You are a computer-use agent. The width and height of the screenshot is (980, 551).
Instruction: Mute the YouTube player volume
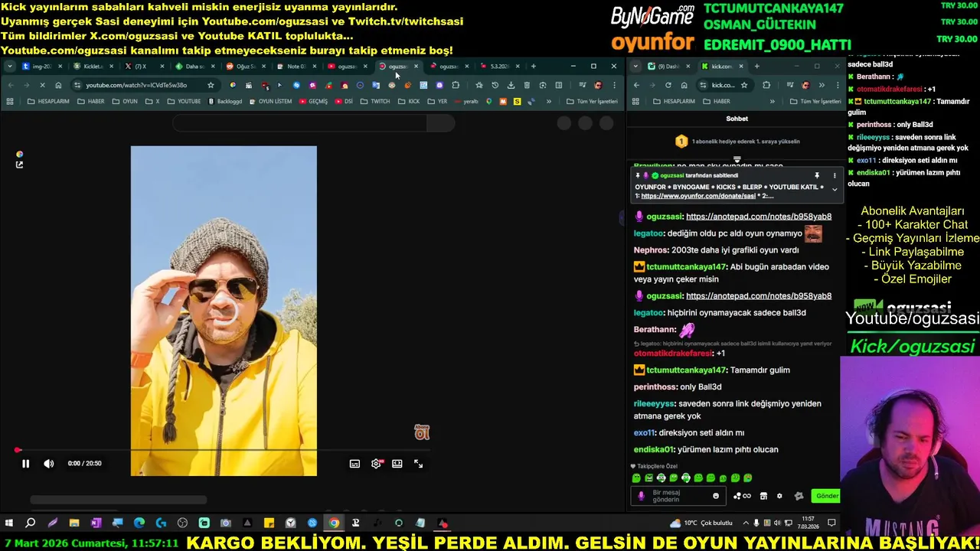point(49,463)
